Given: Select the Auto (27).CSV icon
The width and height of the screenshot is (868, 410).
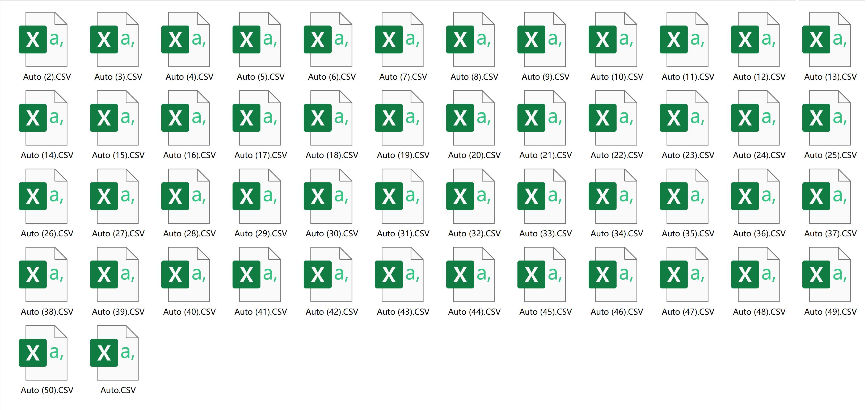Looking at the screenshot, I should pyautogui.click(x=114, y=196).
